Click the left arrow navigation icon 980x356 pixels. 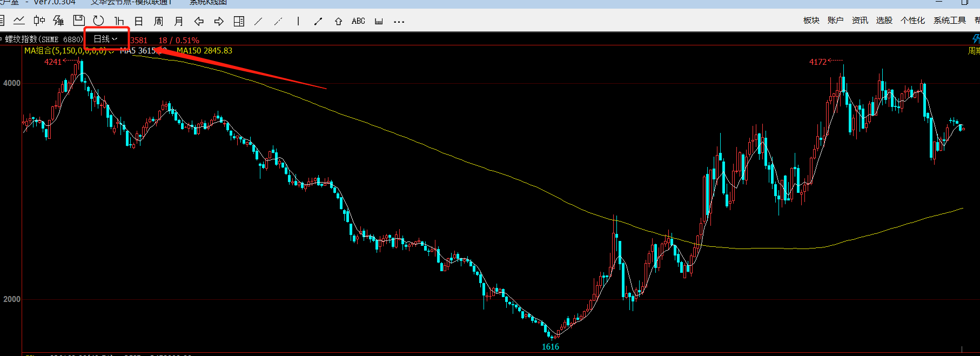(x=199, y=21)
